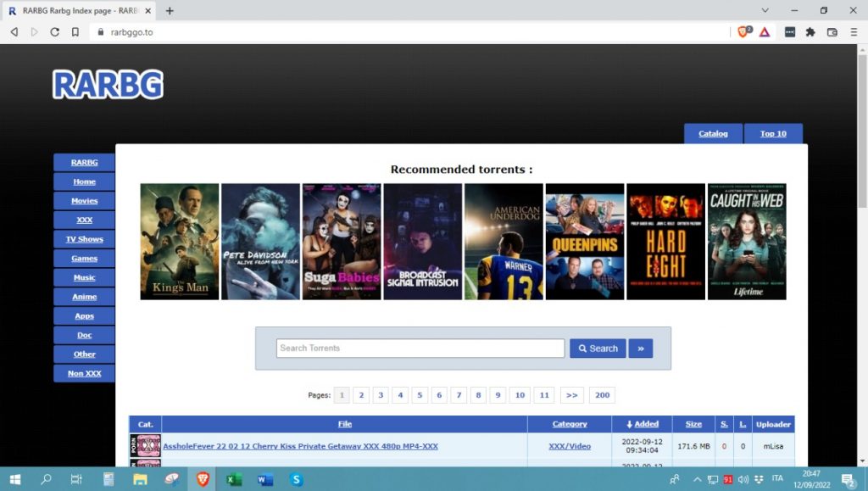
Task: Open the Brave wallet icon
Action: (832, 32)
